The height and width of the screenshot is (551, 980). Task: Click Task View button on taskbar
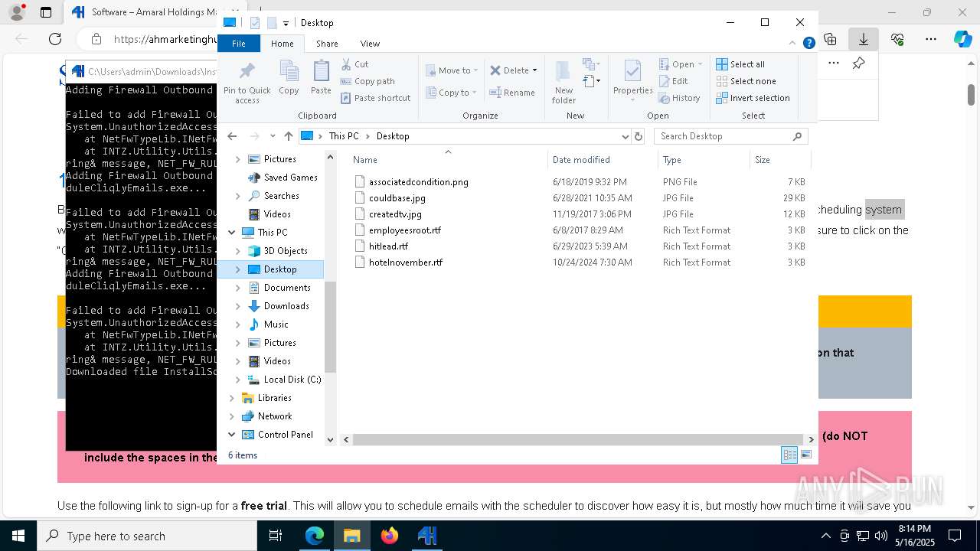(276, 536)
